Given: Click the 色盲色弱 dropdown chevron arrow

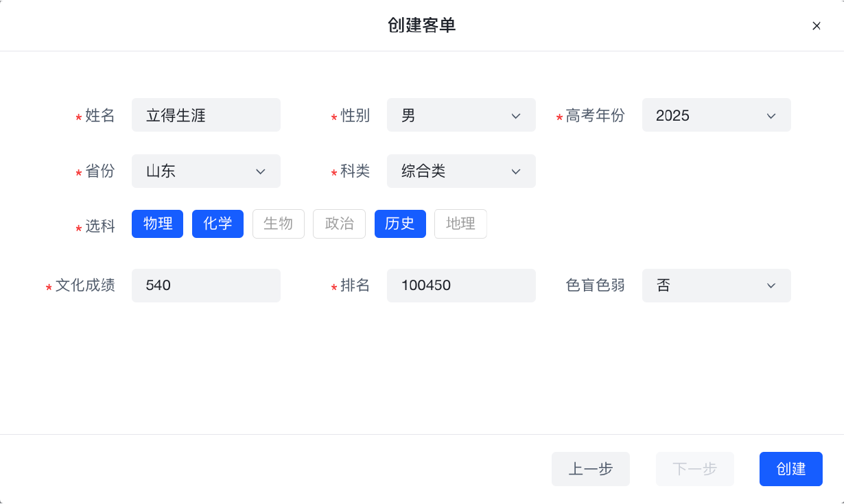Looking at the screenshot, I should pos(771,285).
